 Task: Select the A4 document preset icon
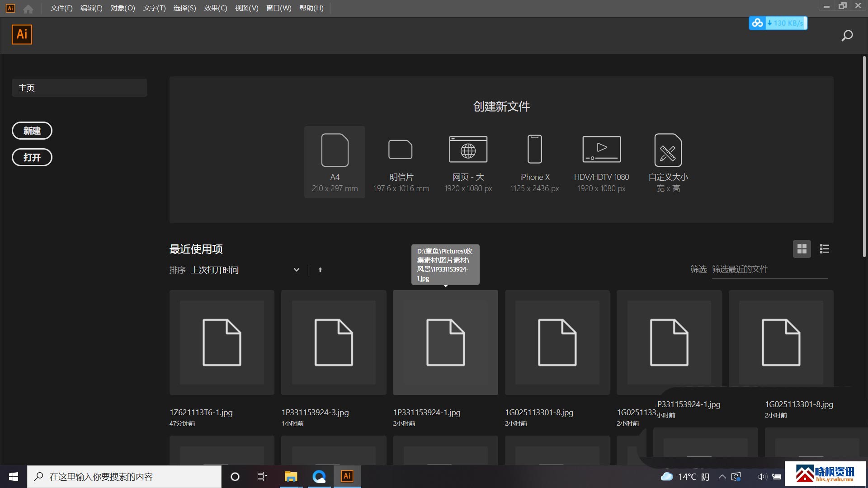point(335,150)
